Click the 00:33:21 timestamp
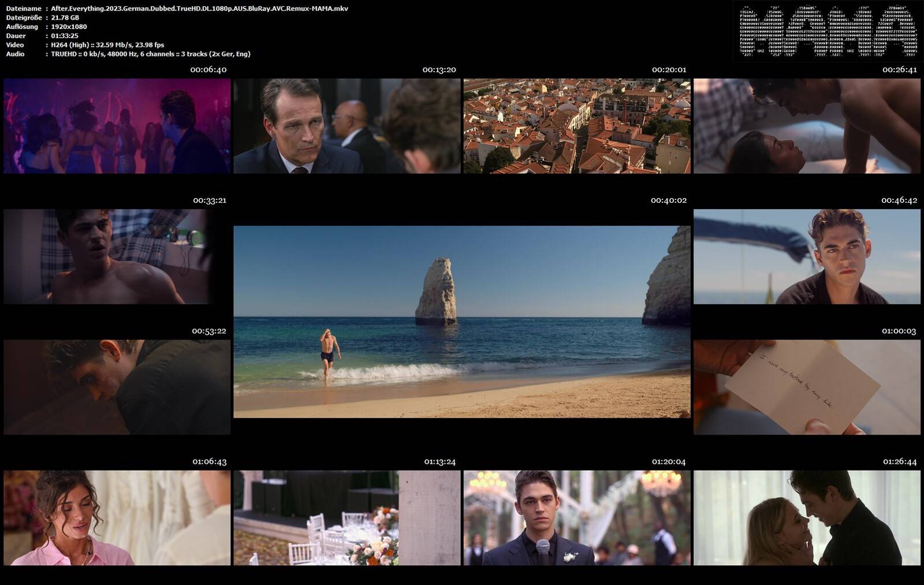 [210, 200]
